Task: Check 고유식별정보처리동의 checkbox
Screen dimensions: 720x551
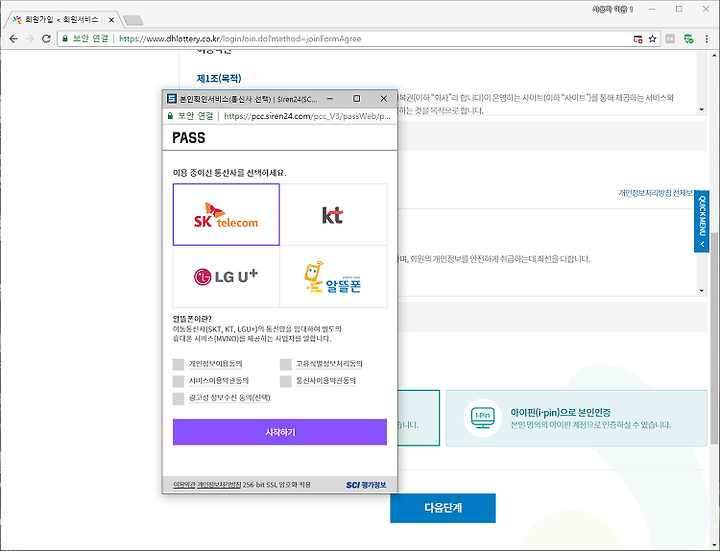Action: 286,365
